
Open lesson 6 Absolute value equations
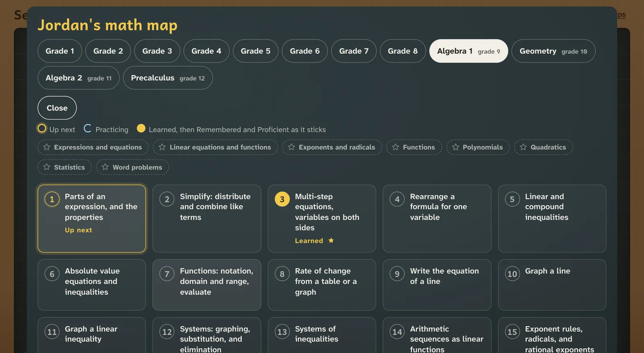[92, 285]
